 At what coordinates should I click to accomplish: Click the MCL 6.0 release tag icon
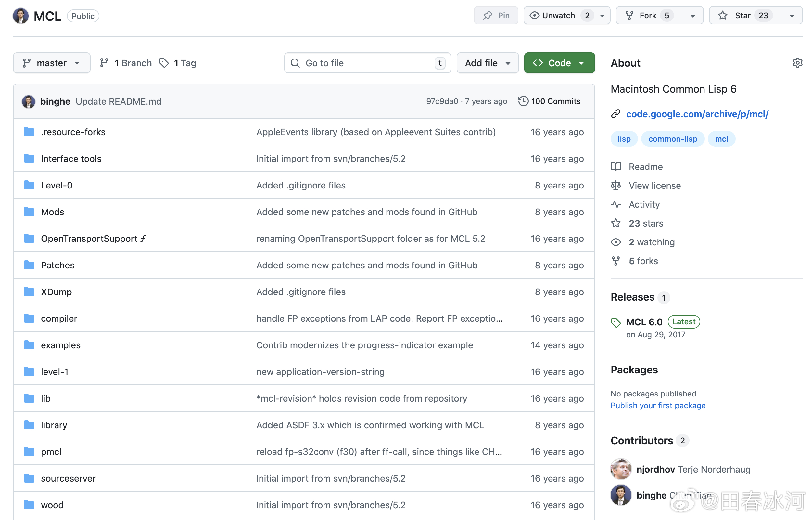pos(616,322)
